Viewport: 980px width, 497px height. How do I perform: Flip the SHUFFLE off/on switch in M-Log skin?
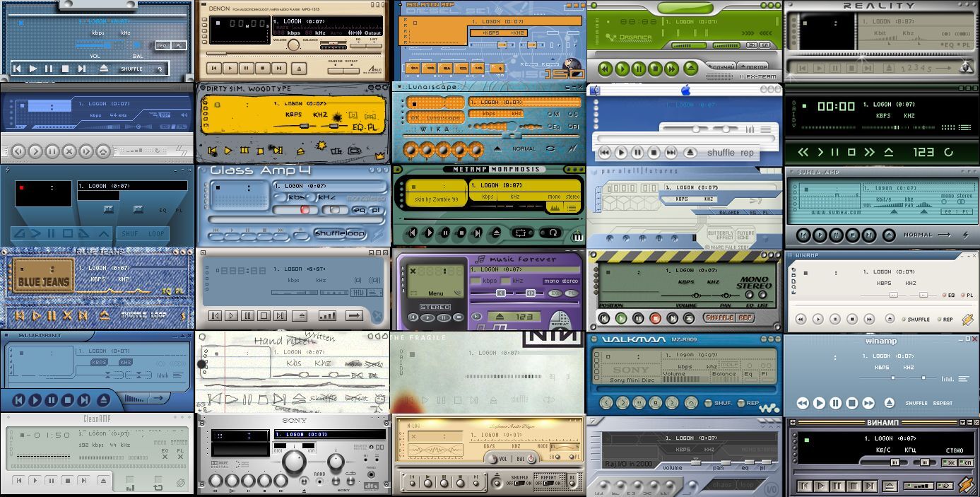(520, 482)
